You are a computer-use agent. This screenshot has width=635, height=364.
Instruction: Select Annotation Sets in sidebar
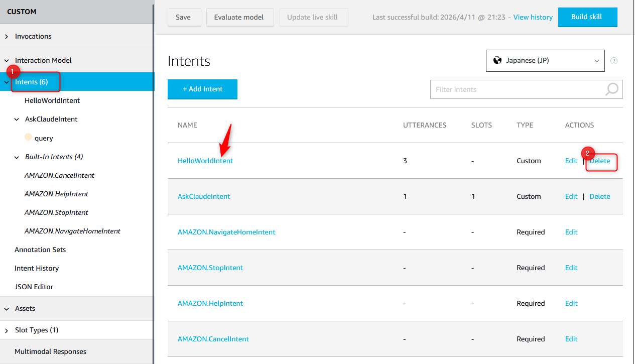pos(40,250)
